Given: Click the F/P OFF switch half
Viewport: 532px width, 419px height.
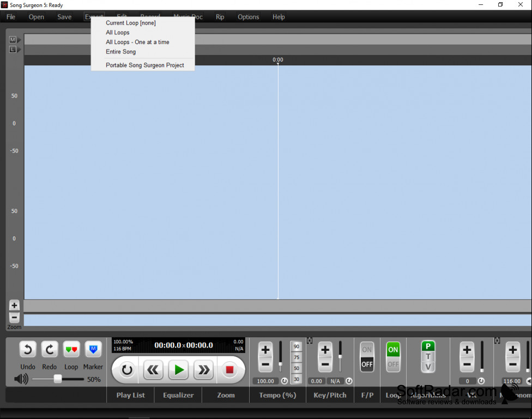Looking at the screenshot, I should click(x=367, y=365).
